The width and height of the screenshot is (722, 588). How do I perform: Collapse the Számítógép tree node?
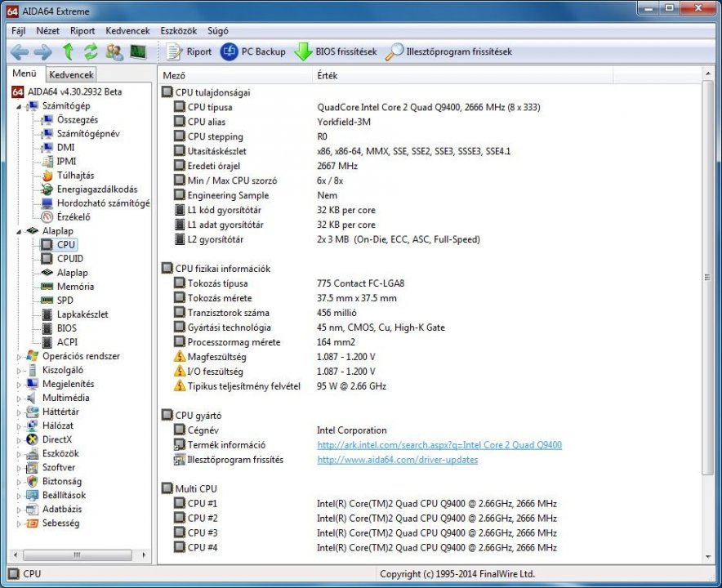coord(19,106)
